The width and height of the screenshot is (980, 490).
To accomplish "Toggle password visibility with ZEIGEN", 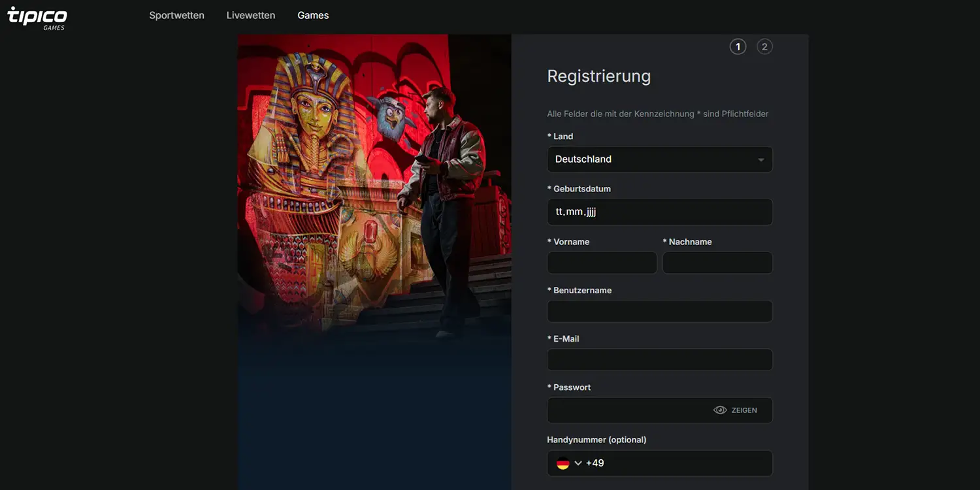I will click(736, 410).
